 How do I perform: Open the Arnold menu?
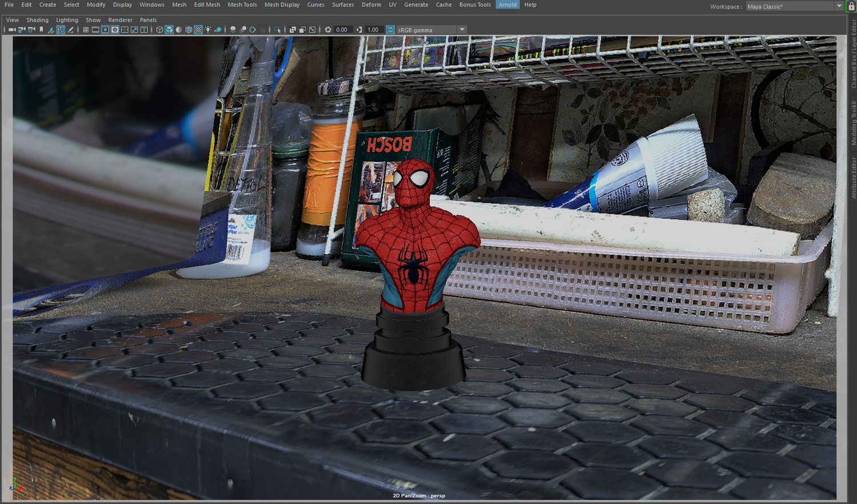507,5
